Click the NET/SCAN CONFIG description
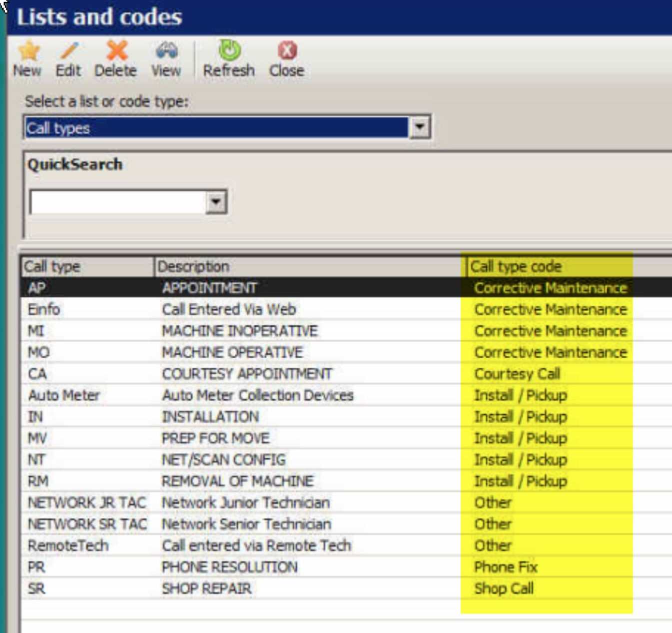 coord(224,460)
